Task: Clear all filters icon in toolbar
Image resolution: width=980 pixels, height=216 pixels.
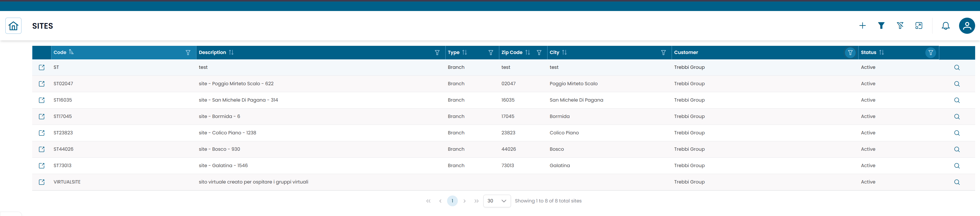Action: (900, 26)
